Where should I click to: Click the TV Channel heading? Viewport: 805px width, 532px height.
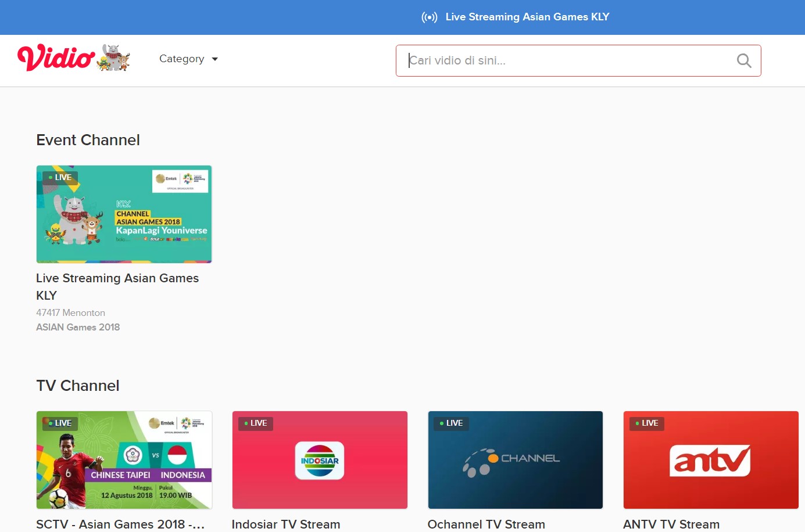point(78,386)
